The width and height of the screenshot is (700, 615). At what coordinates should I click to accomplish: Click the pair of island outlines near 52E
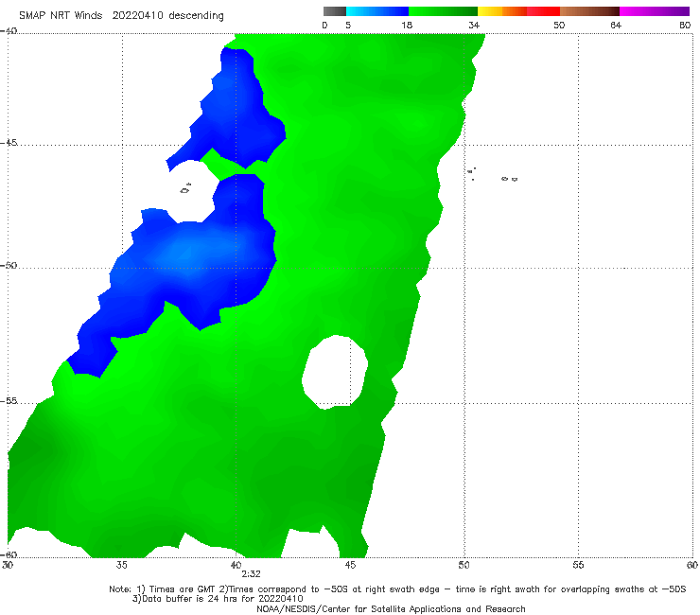509,179
